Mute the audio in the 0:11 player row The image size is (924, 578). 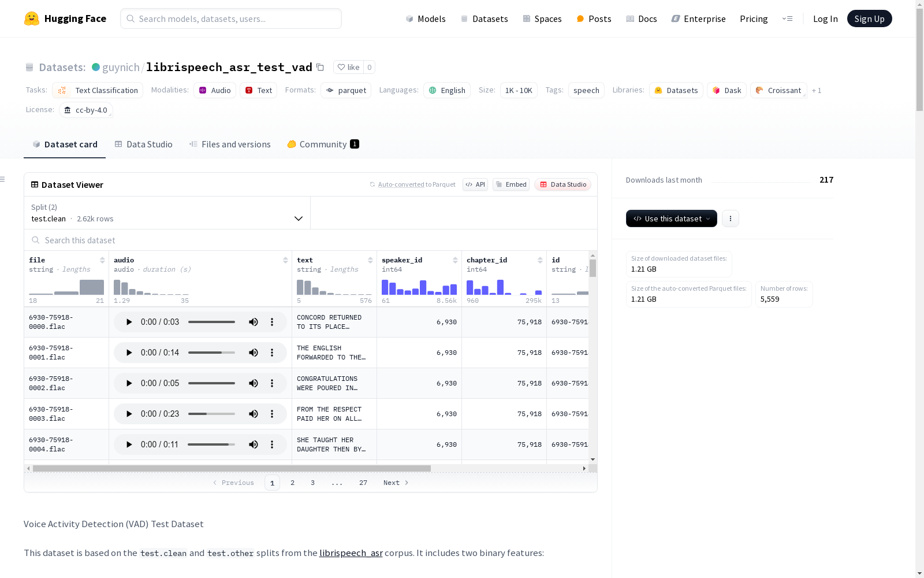[254, 444]
